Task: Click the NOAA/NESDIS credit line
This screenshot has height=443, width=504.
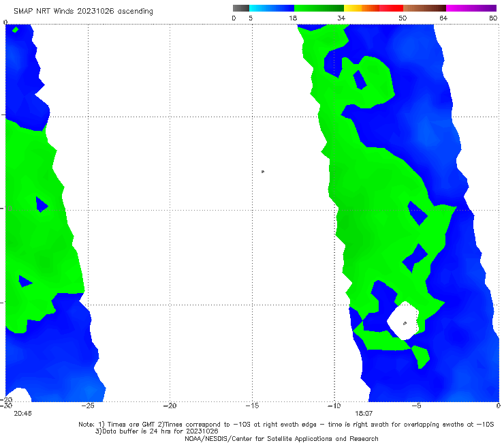Action: coord(281,439)
